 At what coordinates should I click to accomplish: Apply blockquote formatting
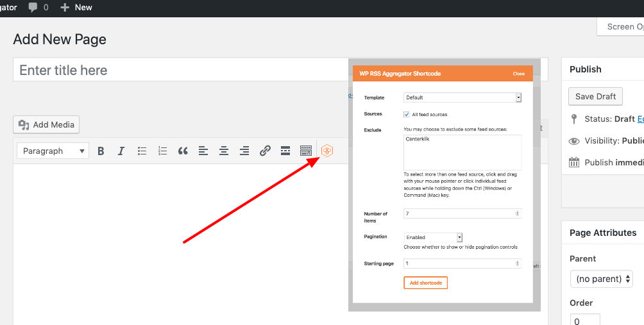pyautogui.click(x=183, y=151)
